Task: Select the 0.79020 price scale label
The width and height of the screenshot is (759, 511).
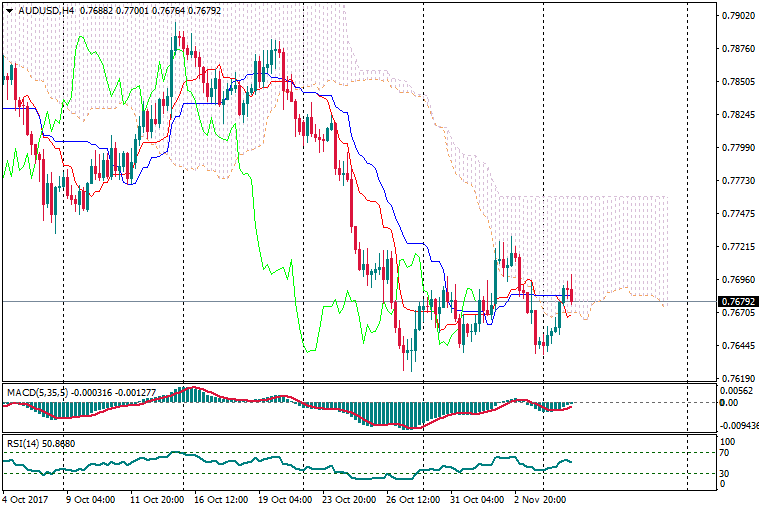Action: coord(738,16)
